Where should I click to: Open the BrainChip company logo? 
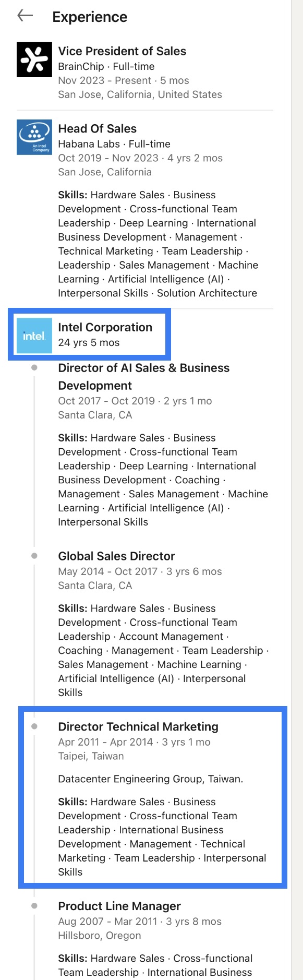[34, 59]
